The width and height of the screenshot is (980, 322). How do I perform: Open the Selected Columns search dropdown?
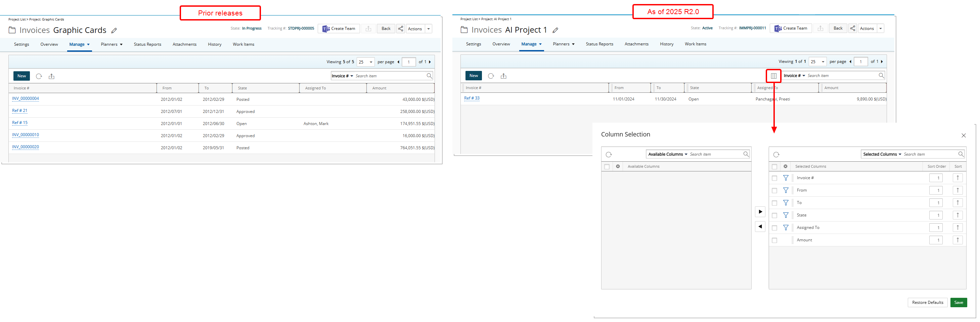click(x=882, y=154)
